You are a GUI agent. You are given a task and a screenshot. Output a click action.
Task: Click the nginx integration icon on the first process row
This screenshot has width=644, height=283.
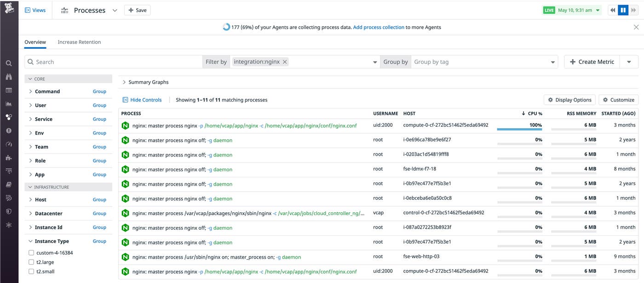(125, 125)
